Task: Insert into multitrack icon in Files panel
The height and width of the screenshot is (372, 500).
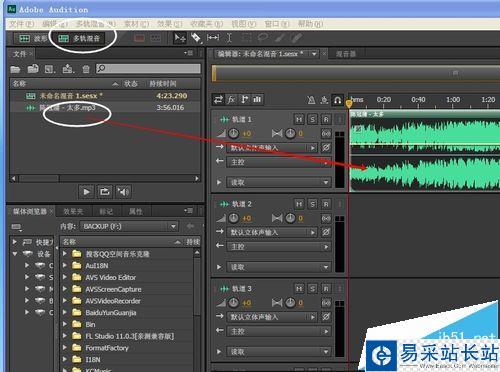Action: click(x=68, y=69)
